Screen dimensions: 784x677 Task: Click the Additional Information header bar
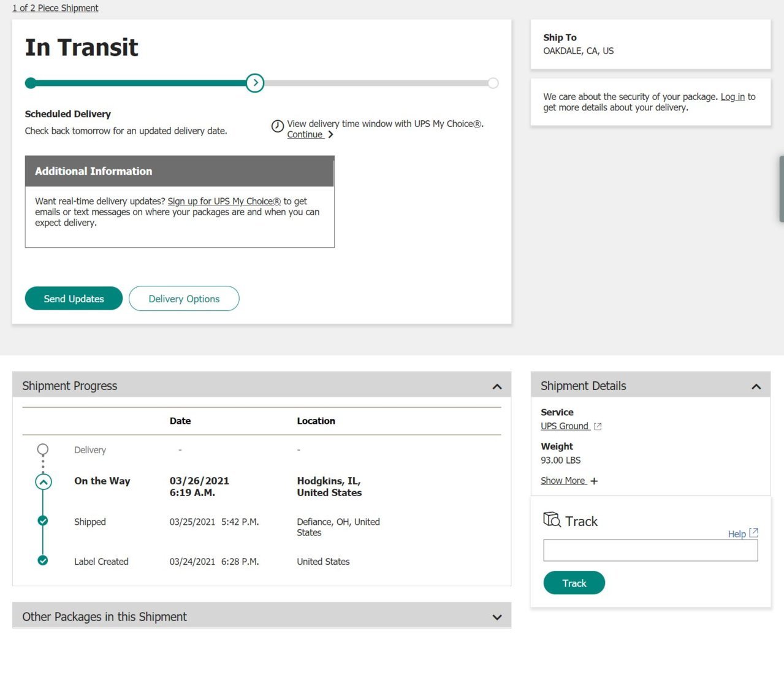[x=180, y=171]
